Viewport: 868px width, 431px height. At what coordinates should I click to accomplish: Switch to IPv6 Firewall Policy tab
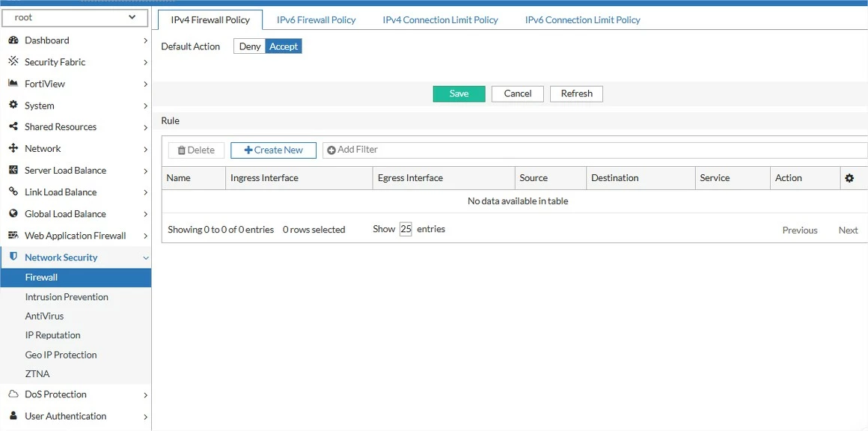pos(316,20)
